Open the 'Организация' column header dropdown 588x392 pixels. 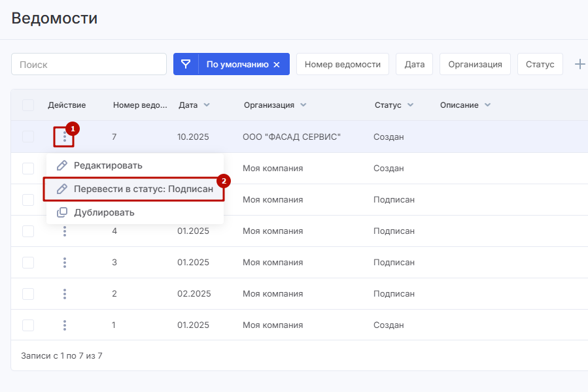(303, 105)
